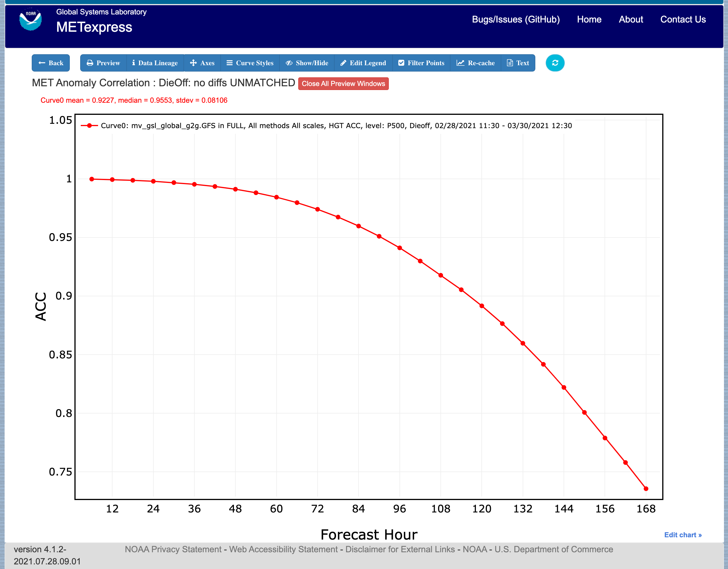Click Global Systems Laboratory text
The height and width of the screenshot is (569, 728).
pos(101,12)
